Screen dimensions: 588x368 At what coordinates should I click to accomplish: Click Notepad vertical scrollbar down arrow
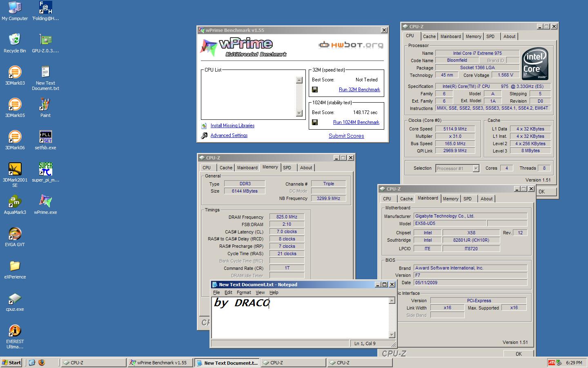(x=392, y=335)
